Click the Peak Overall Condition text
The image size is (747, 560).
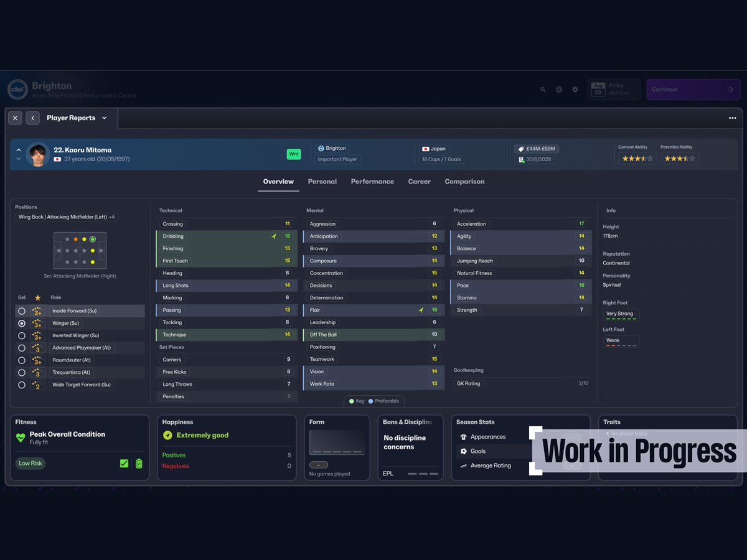click(67, 434)
